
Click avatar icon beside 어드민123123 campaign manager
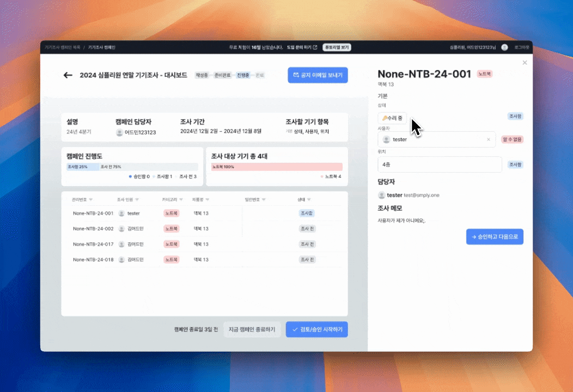[x=119, y=132]
